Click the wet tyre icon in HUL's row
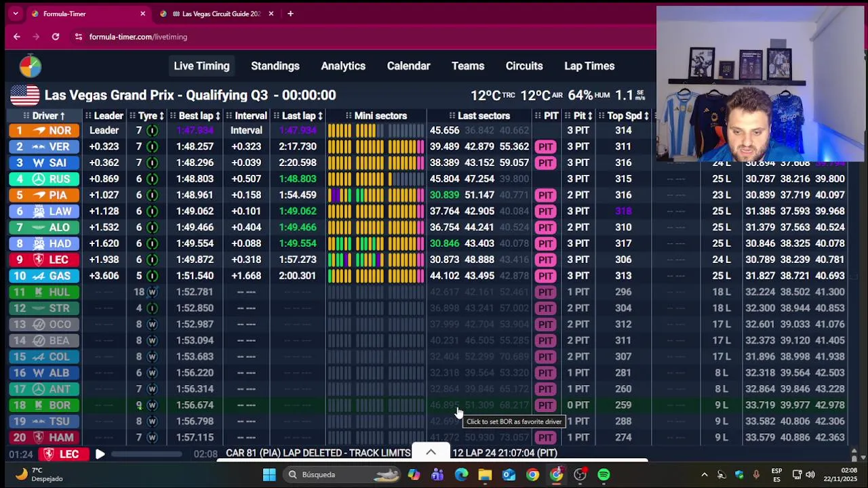Screen dimensions: 868x488 tap(152, 292)
